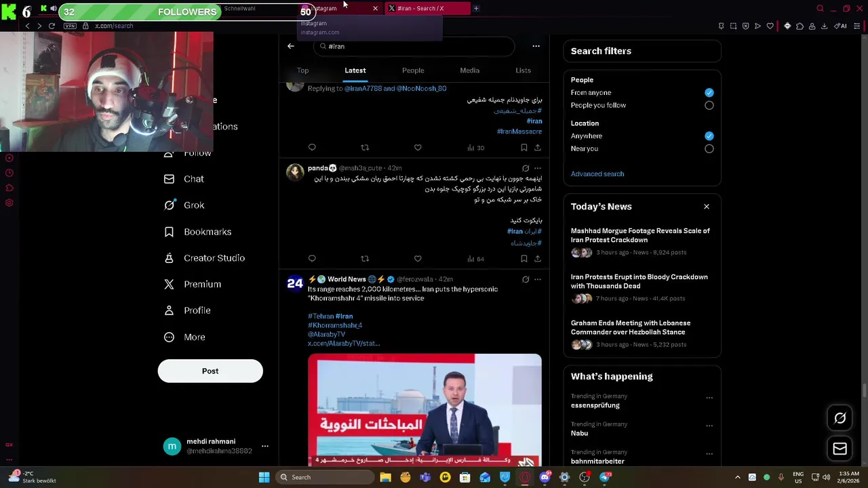Switch to the People tab
868x488 pixels.
coord(413,70)
